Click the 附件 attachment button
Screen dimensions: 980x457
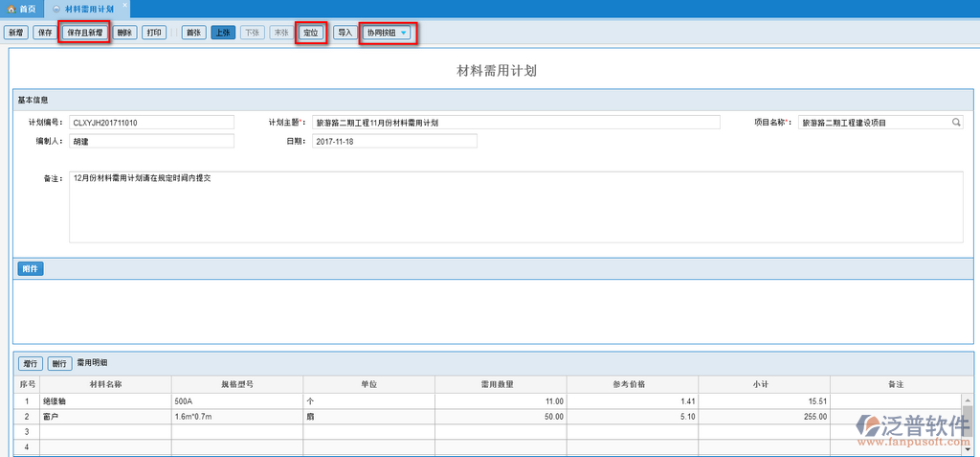pyautogui.click(x=30, y=269)
